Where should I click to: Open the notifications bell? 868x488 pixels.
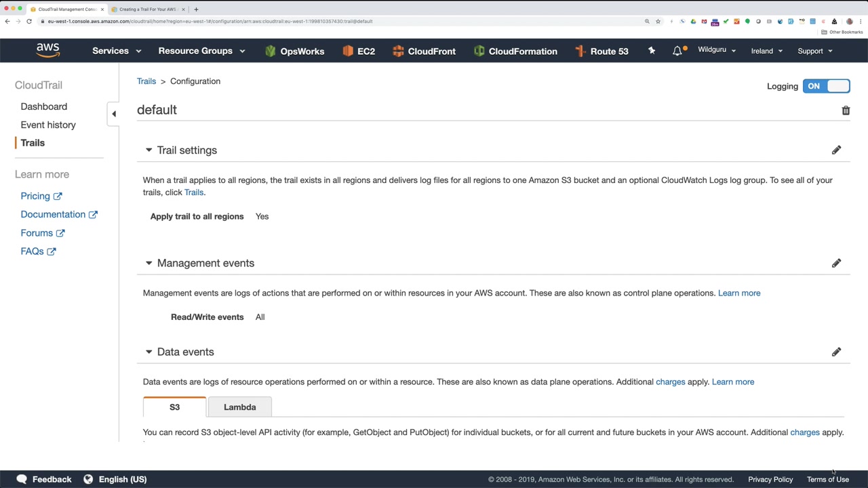click(677, 51)
